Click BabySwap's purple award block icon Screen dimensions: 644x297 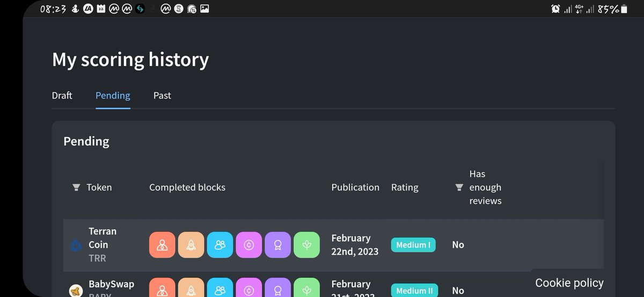tap(278, 287)
